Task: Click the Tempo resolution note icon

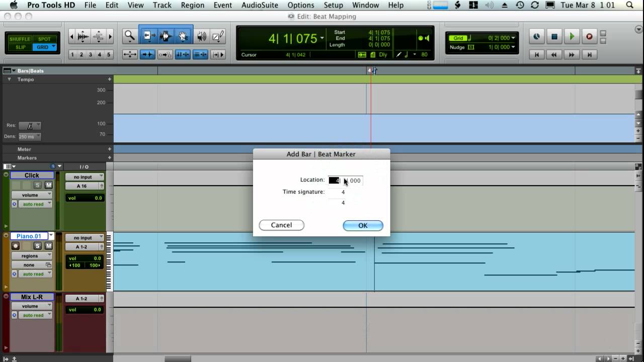Action: pyautogui.click(x=30, y=126)
